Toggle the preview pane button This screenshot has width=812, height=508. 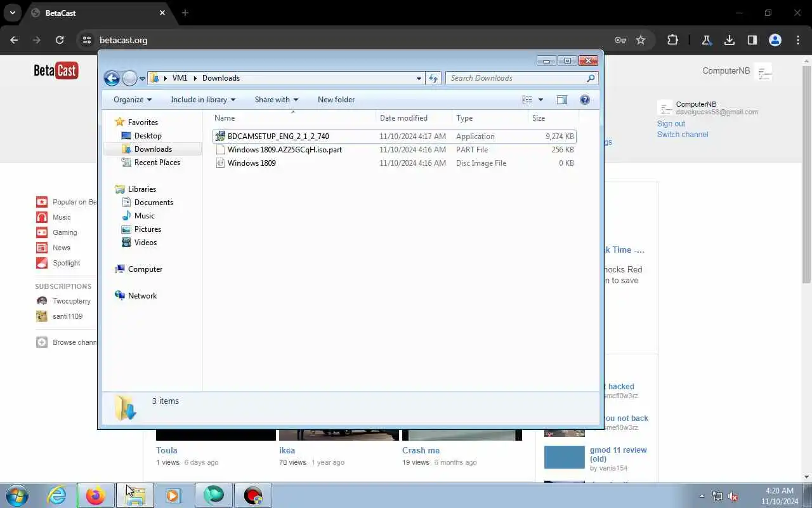click(561, 100)
